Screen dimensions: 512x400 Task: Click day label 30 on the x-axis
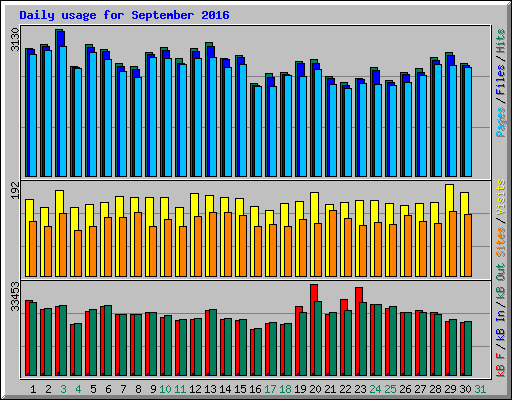pyautogui.click(x=465, y=389)
